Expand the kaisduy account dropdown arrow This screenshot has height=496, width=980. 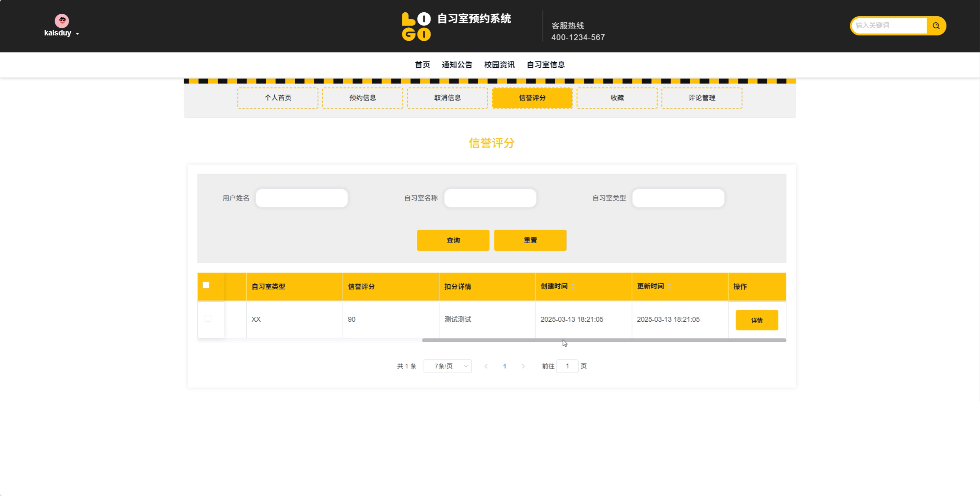pos(77,33)
